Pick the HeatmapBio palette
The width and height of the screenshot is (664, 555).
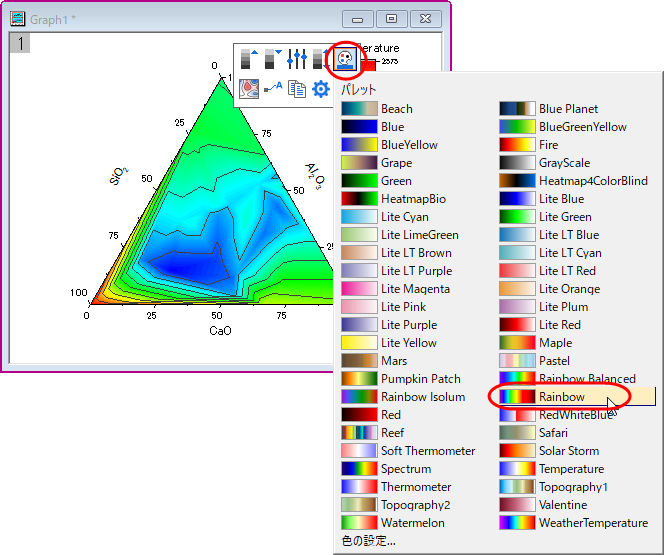(x=393, y=199)
